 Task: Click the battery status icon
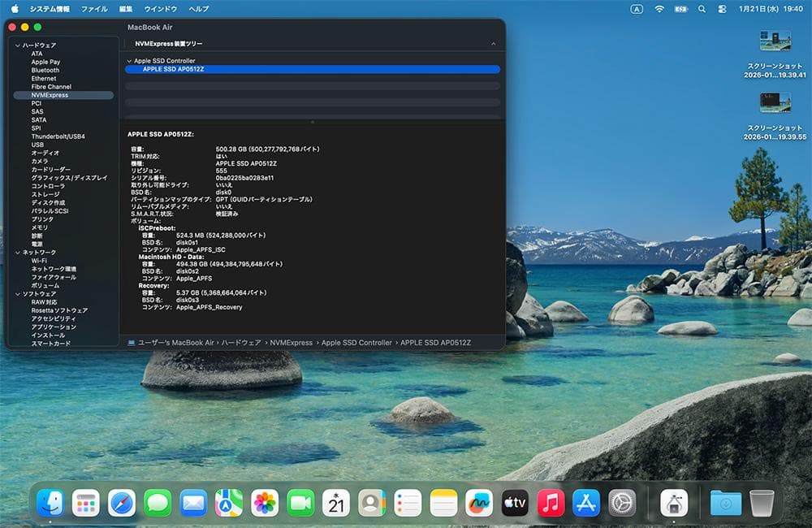click(680, 8)
